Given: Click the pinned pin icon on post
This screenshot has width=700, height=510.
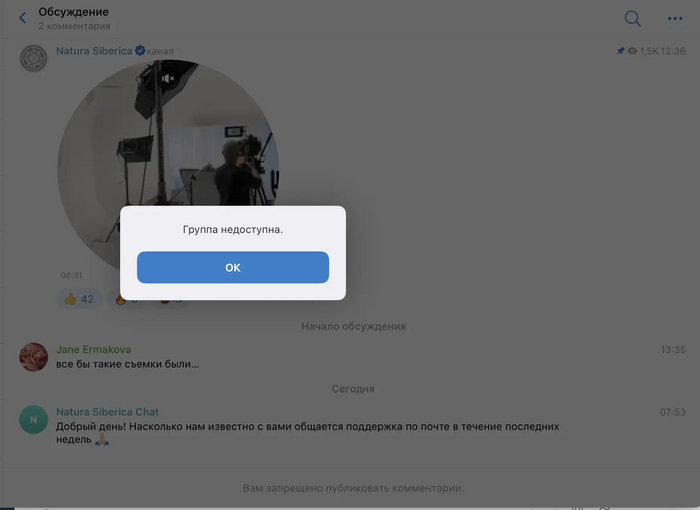Looking at the screenshot, I should pos(620,51).
